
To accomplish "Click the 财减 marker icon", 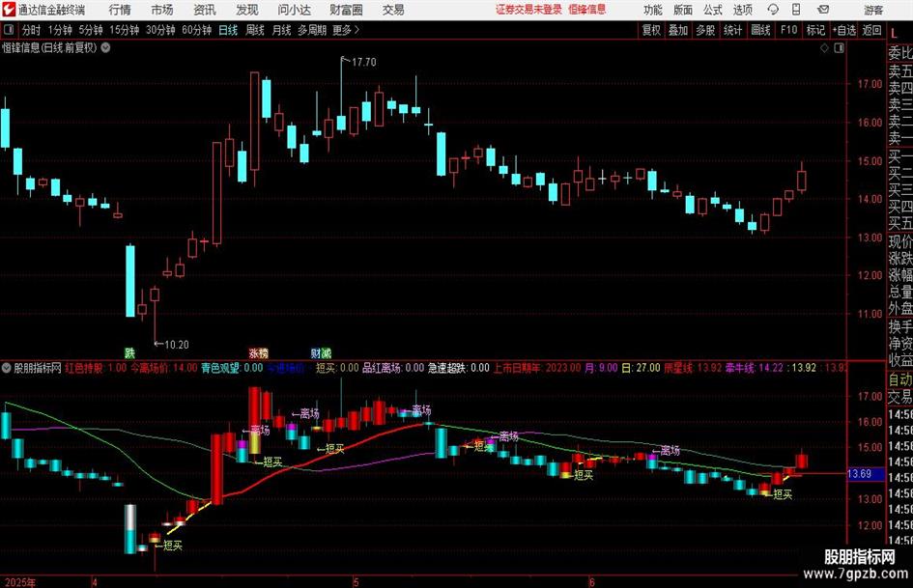I will coord(321,352).
